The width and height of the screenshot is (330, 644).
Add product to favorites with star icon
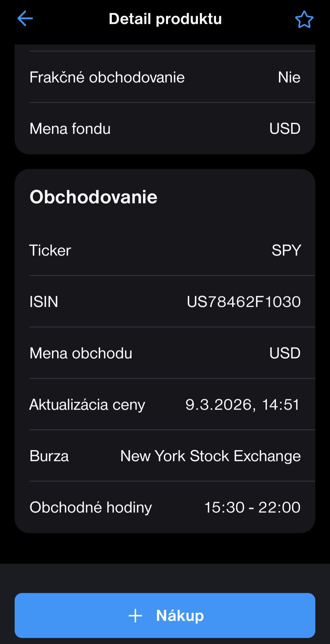tap(304, 20)
